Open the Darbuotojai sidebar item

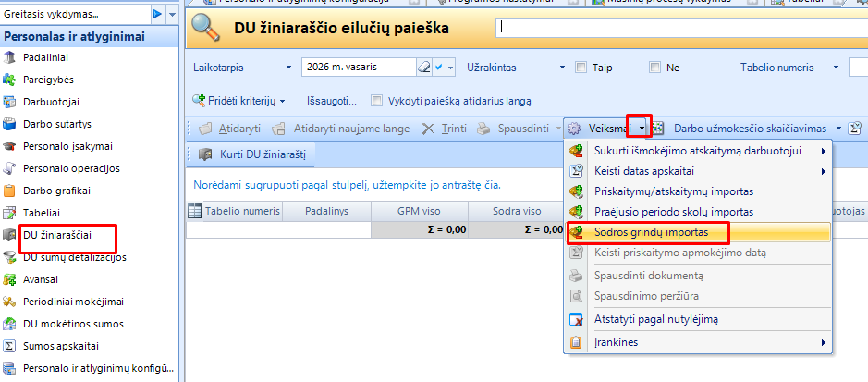(51, 102)
